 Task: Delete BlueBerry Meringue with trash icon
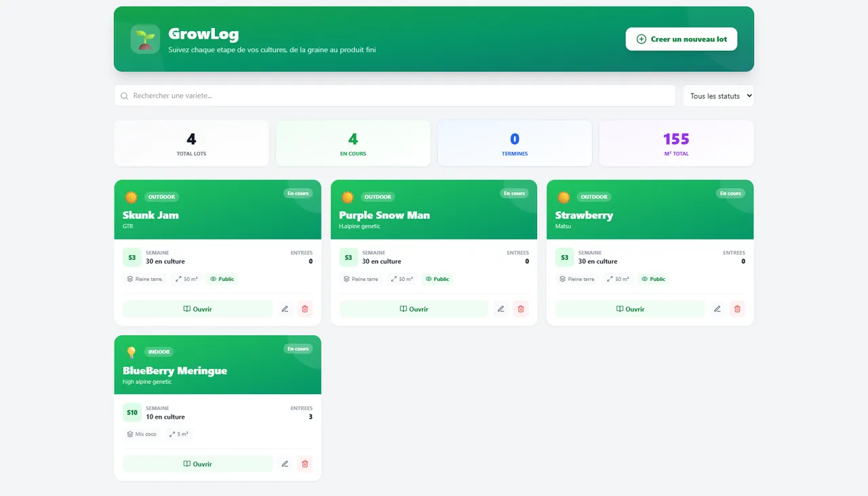point(304,464)
